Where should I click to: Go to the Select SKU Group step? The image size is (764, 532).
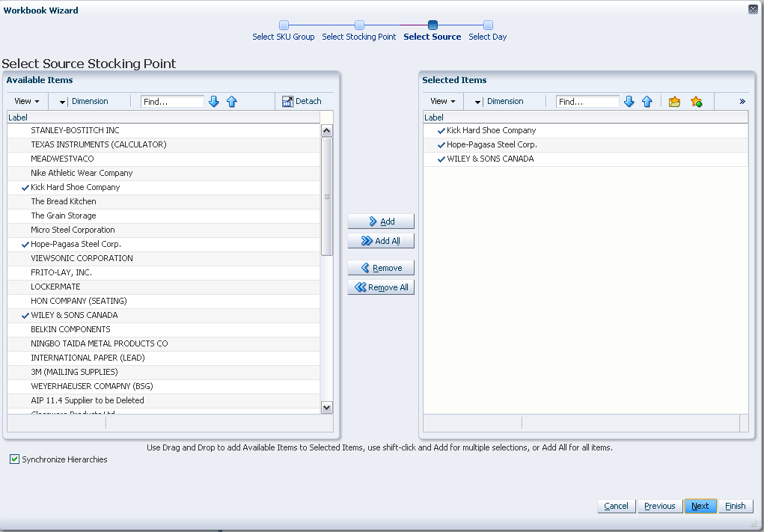pos(284,31)
